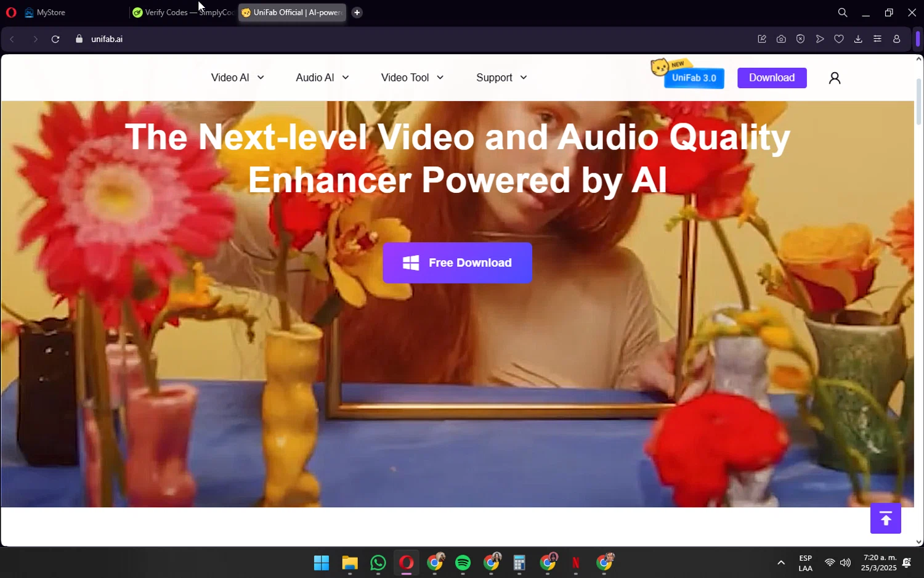The height and width of the screenshot is (578, 924).
Task: Reload the unifab.ai page
Action: [55, 39]
